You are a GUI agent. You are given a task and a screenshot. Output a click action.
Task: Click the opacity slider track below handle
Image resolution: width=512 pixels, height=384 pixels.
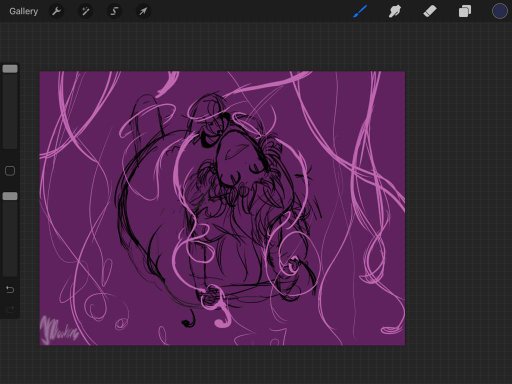click(10, 238)
